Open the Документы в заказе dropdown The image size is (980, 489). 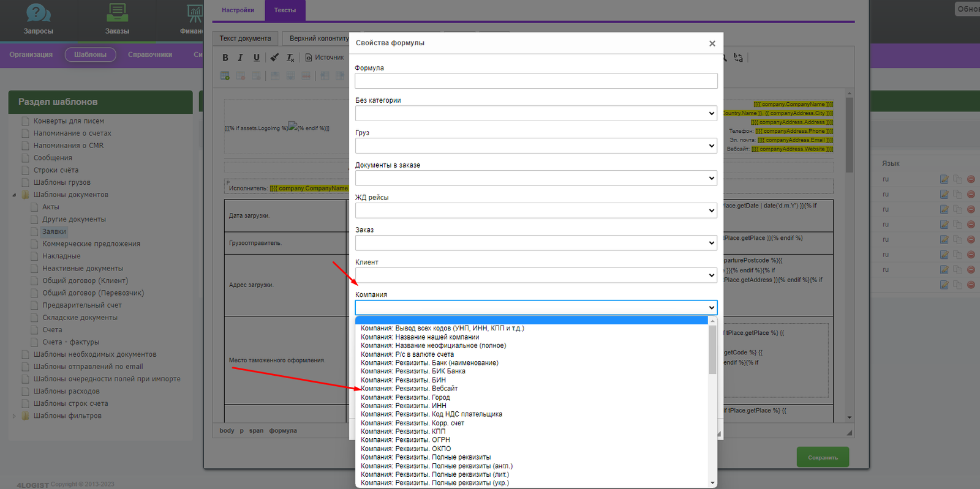tap(536, 178)
